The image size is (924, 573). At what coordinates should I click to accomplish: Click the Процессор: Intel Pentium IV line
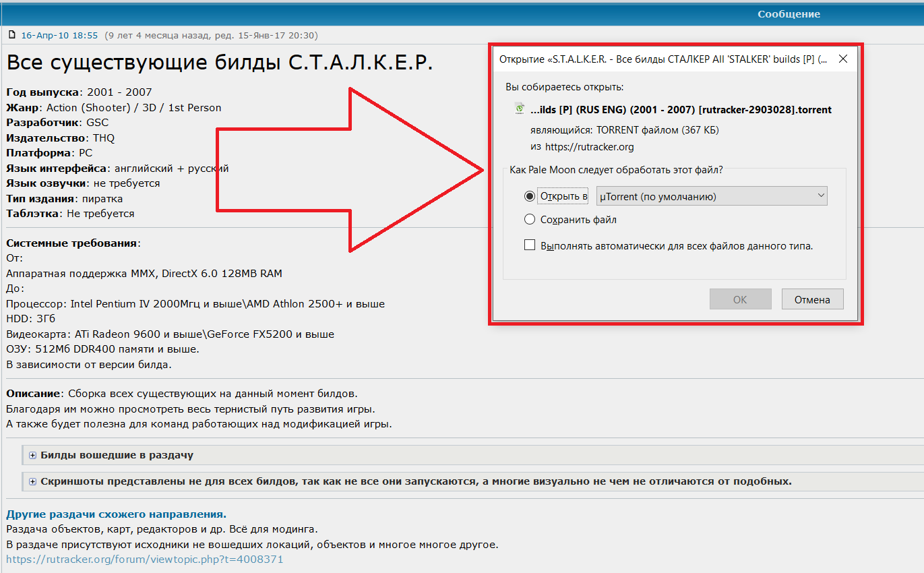click(195, 304)
